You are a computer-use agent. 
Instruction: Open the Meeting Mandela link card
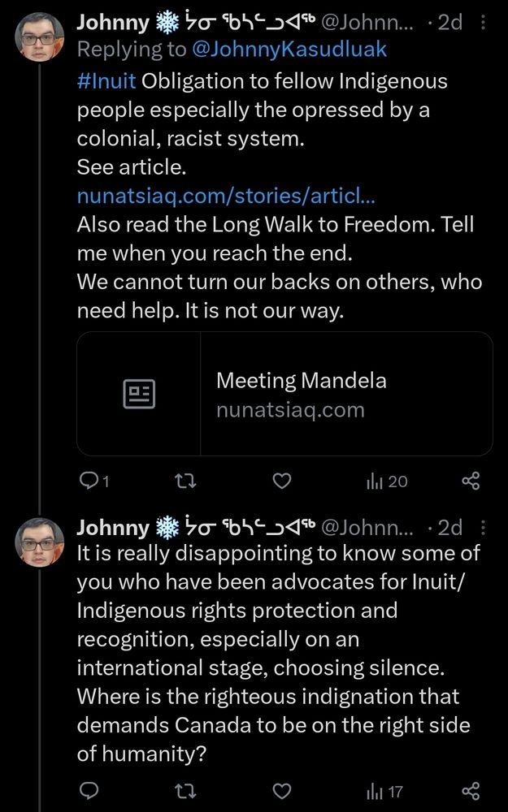(x=284, y=394)
